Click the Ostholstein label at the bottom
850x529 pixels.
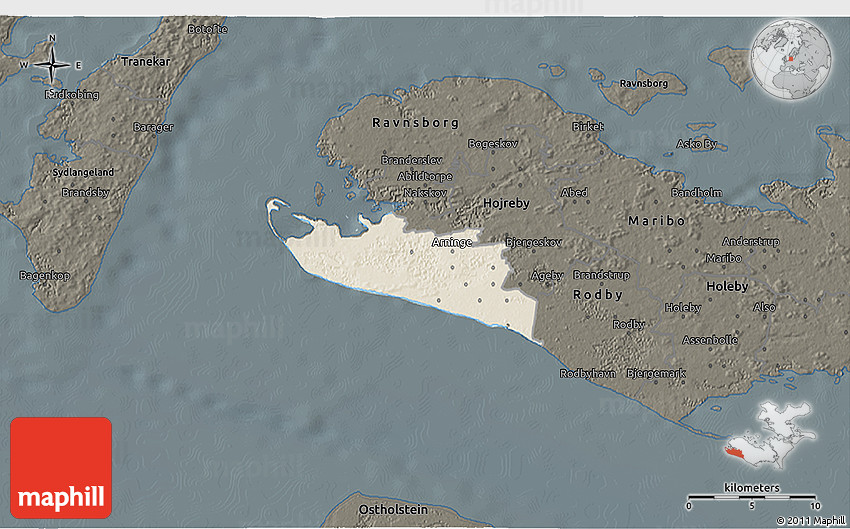pyautogui.click(x=393, y=510)
